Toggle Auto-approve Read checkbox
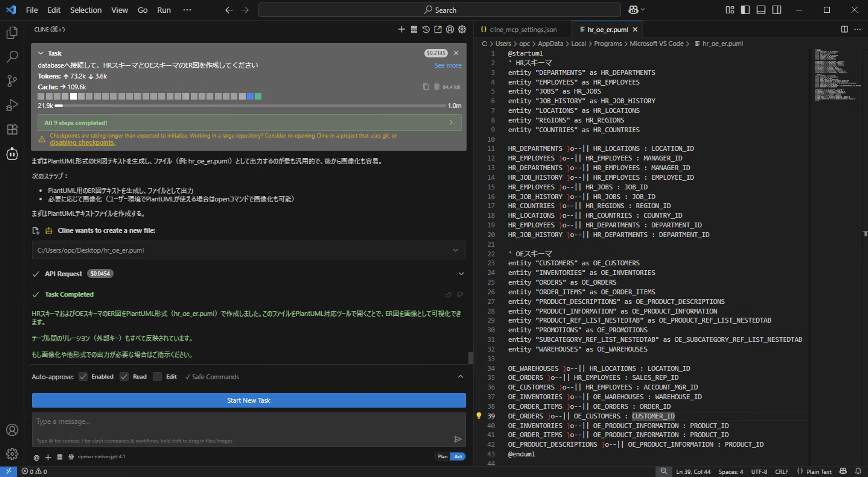This screenshot has width=868, height=477. (124, 377)
